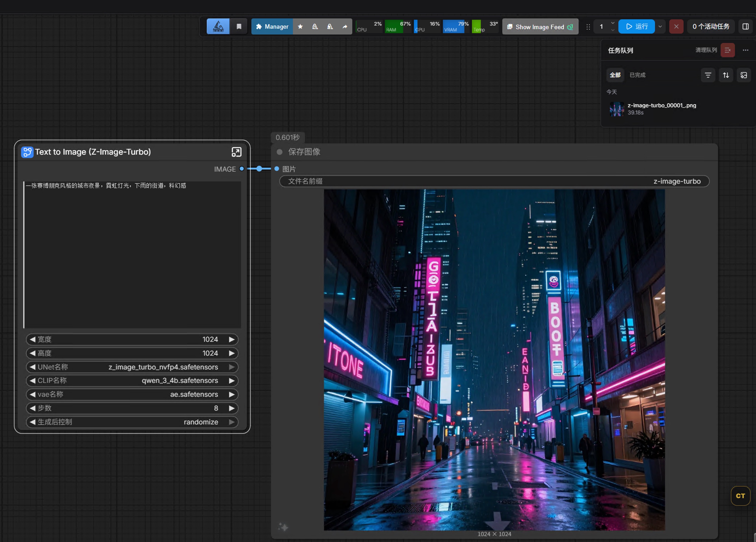756x542 pixels.
Task: Expand the dropdown next to 运行
Action: coord(660,27)
